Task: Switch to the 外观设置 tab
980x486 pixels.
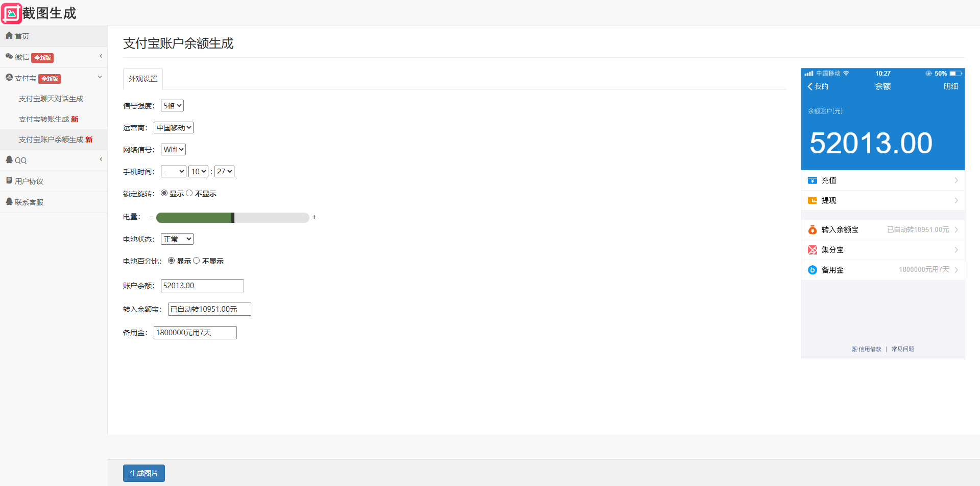Action: click(143, 79)
